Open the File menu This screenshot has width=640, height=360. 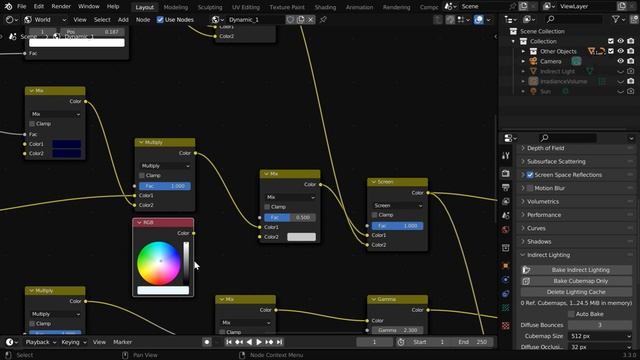[22, 7]
